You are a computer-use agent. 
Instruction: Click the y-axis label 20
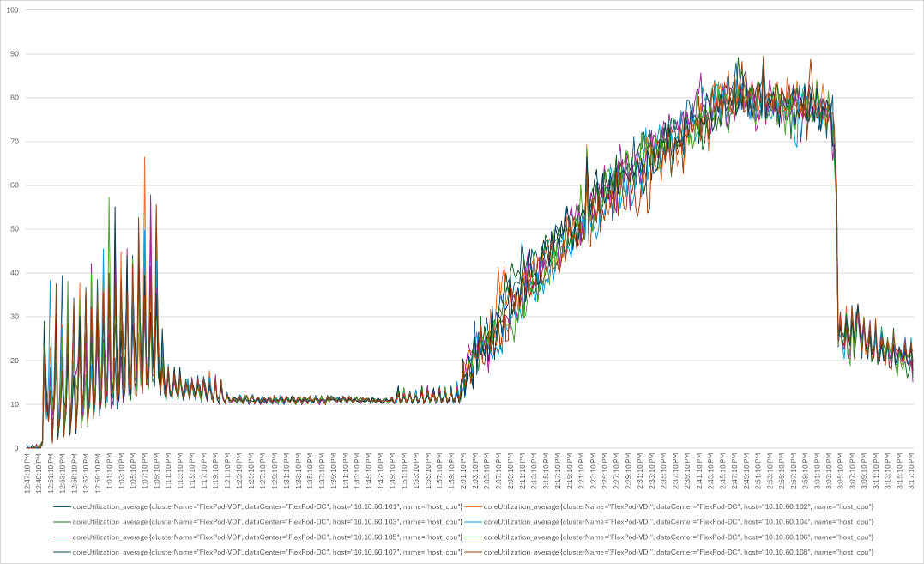tap(14, 361)
